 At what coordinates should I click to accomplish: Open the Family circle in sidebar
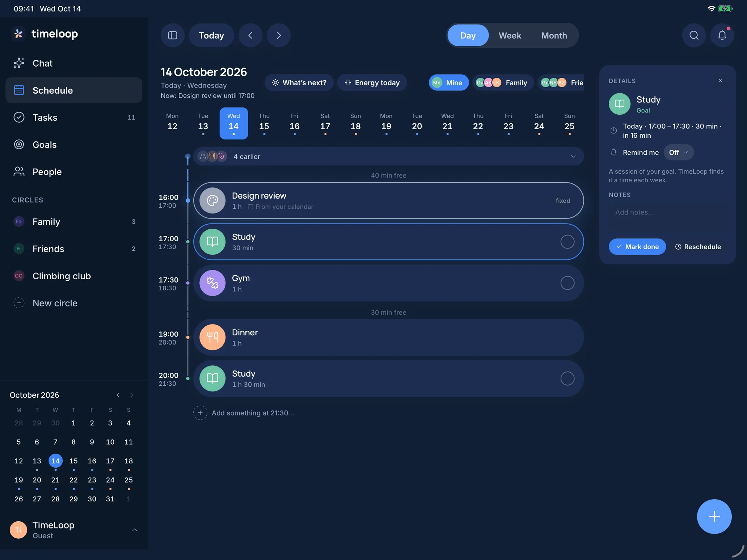coord(74,222)
